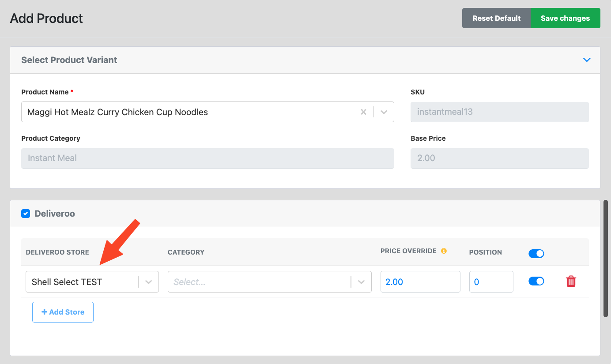Toggle the Shell Select TEST row switch
The width and height of the screenshot is (611, 364).
(x=536, y=281)
